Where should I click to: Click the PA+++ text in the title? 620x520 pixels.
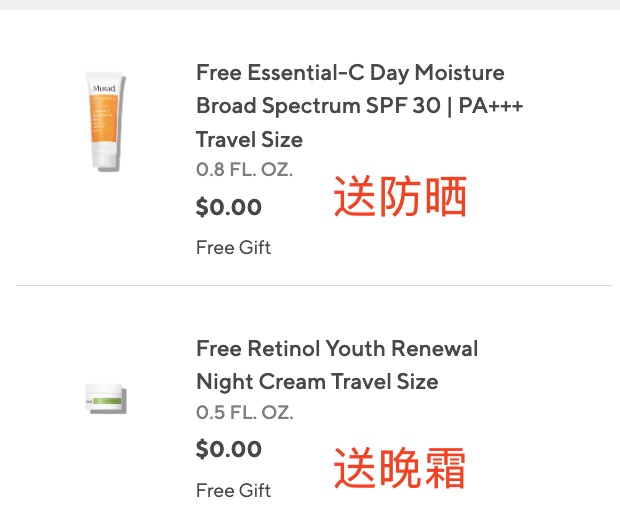coord(490,106)
